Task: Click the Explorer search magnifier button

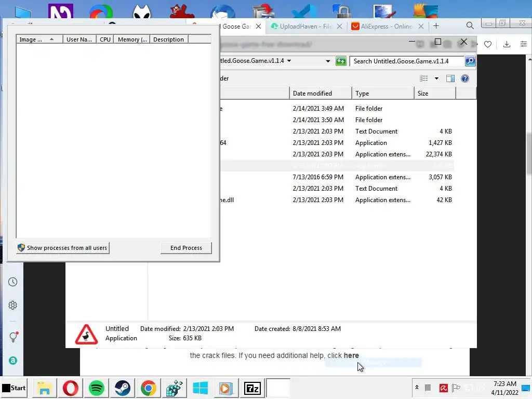Action: (470, 61)
